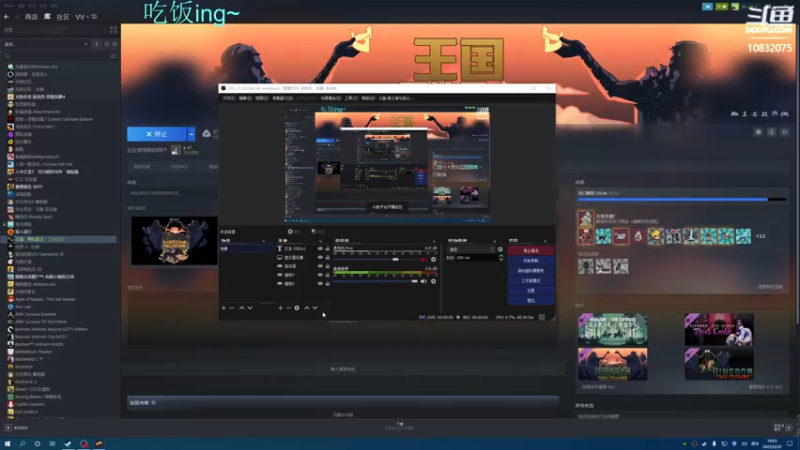This screenshot has width=800, height=450.
Task: Switch library to grid view icon
Action: 113,30
